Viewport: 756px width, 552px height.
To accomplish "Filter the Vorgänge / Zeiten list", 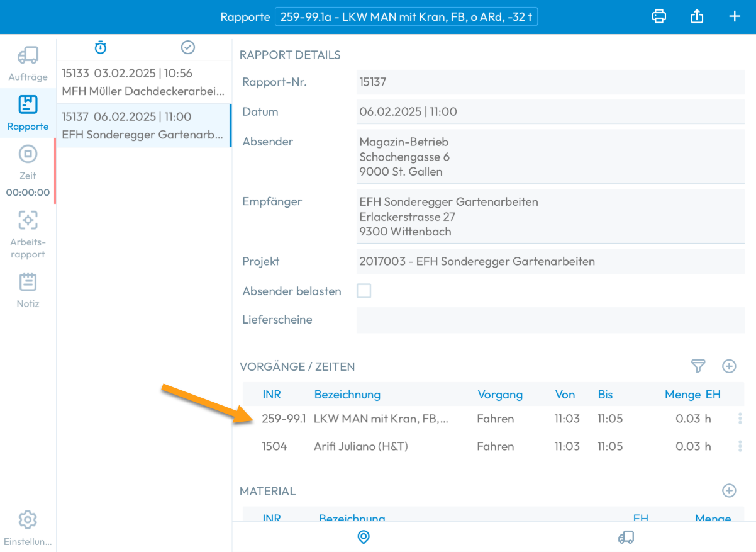I will click(x=698, y=366).
